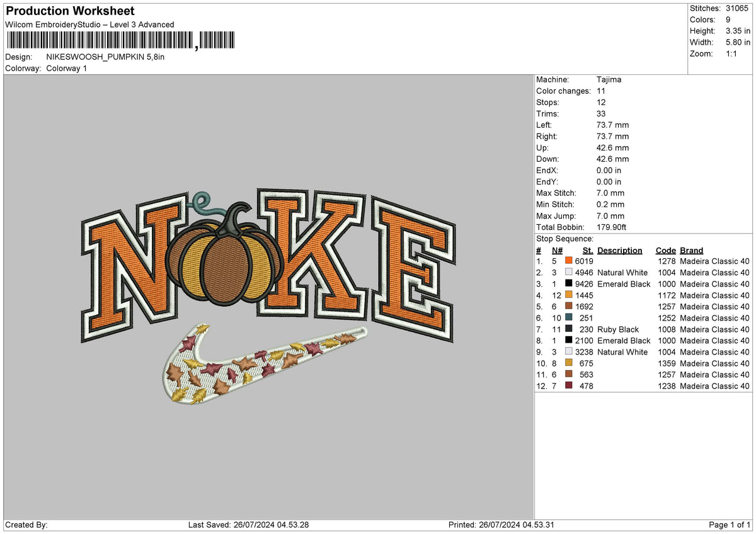
Task: Click the Wilcom EmbroideryStudio Level 3 Advanced line
Action: [x=89, y=25]
